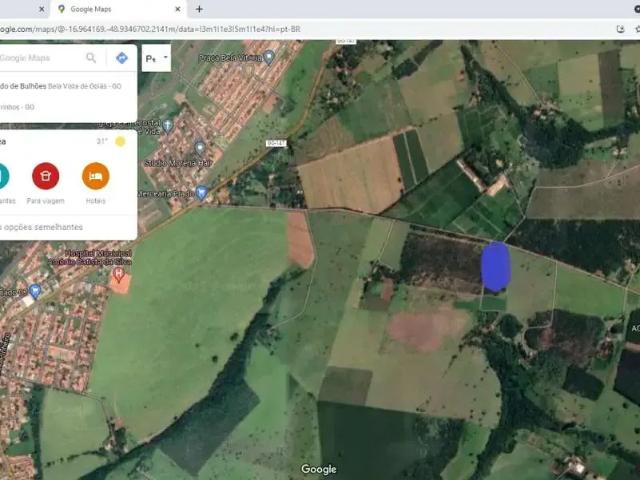This screenshot has width=640, height=480.
Task: Click the 31° temperature reading
Action: pyautogui.click(x=102, y=142)
